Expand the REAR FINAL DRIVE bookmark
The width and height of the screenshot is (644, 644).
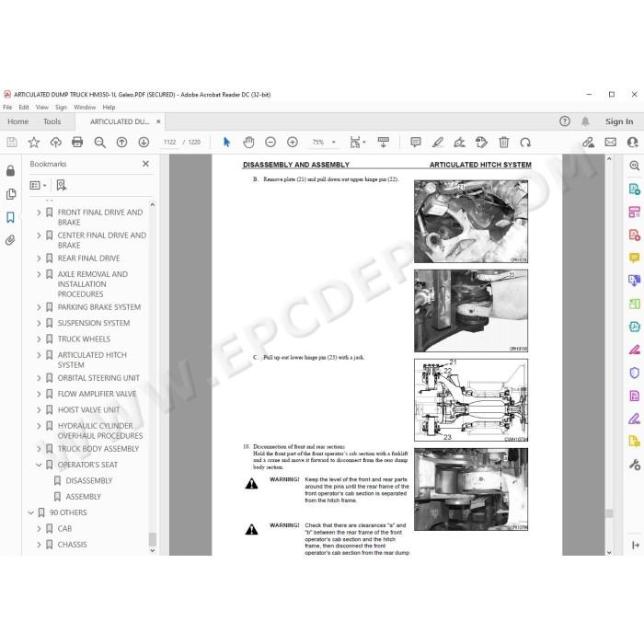(x=39, y=259)
